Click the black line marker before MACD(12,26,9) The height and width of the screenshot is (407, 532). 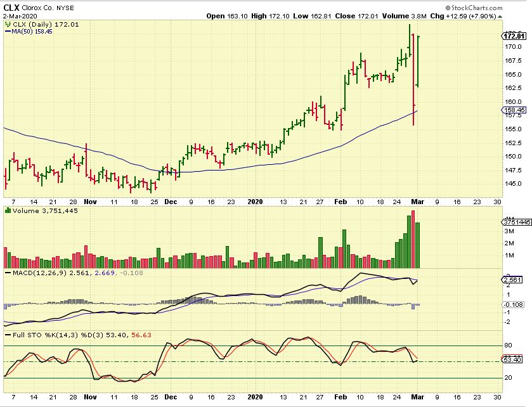tap(8, 273)
